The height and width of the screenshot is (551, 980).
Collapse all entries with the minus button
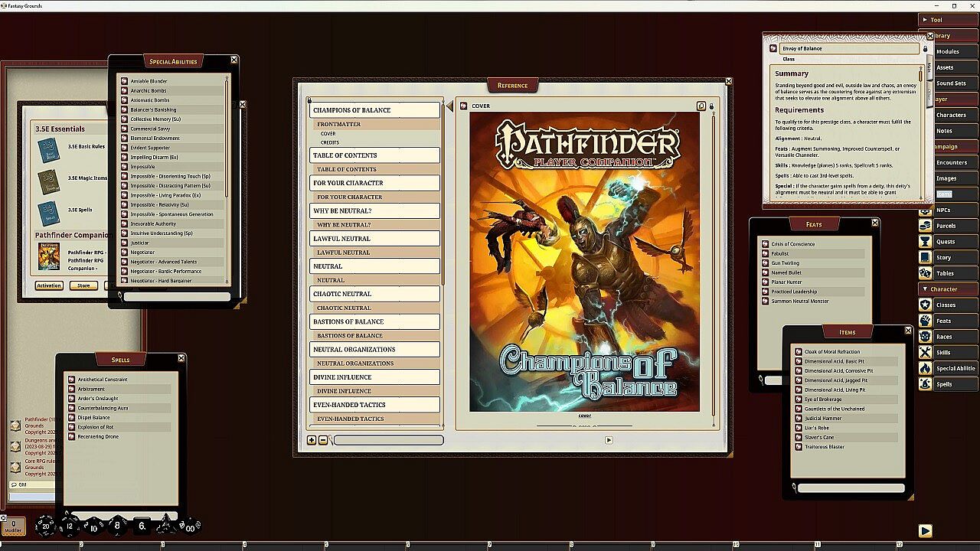click(323, 440)
